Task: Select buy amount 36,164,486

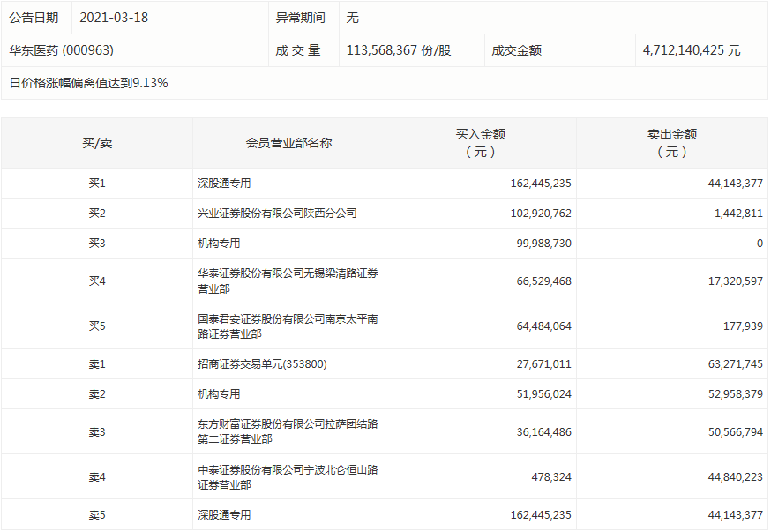Action: 543,432
